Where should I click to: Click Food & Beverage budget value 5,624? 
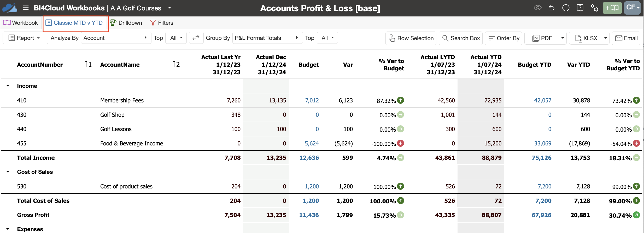(312, 143)
